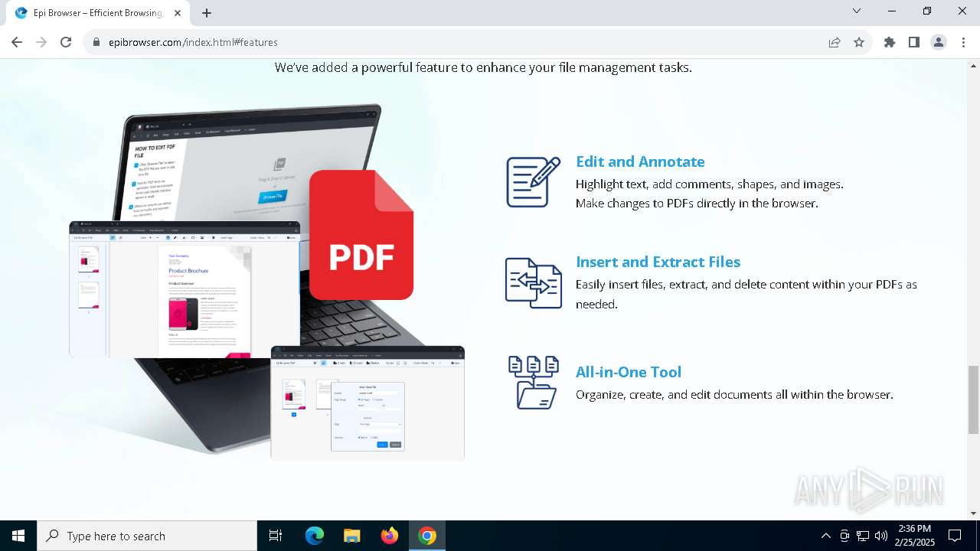Image resolution: width=980 pixels, height=551 pixels.
Task: Click the insert pages dialog screenshot
Action: (x=367, y=403)
